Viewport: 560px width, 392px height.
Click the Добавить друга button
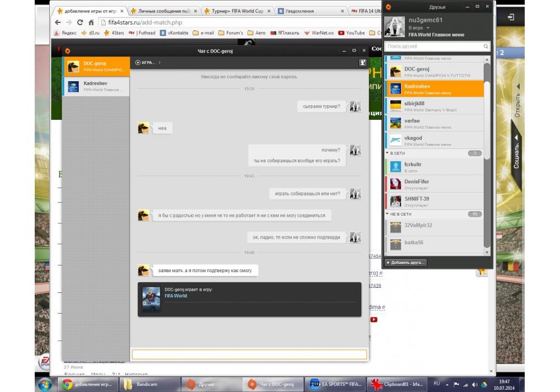point(405,262)
